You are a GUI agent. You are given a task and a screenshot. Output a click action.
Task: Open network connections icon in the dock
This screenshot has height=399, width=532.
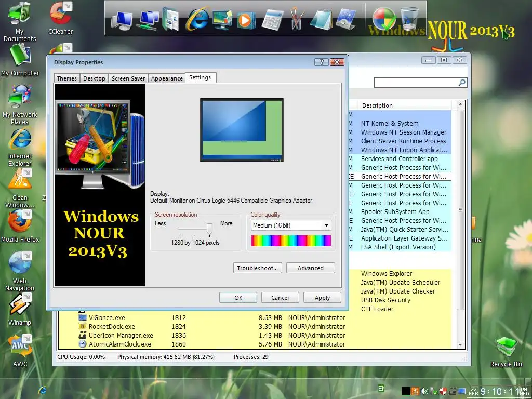[148, 20]
